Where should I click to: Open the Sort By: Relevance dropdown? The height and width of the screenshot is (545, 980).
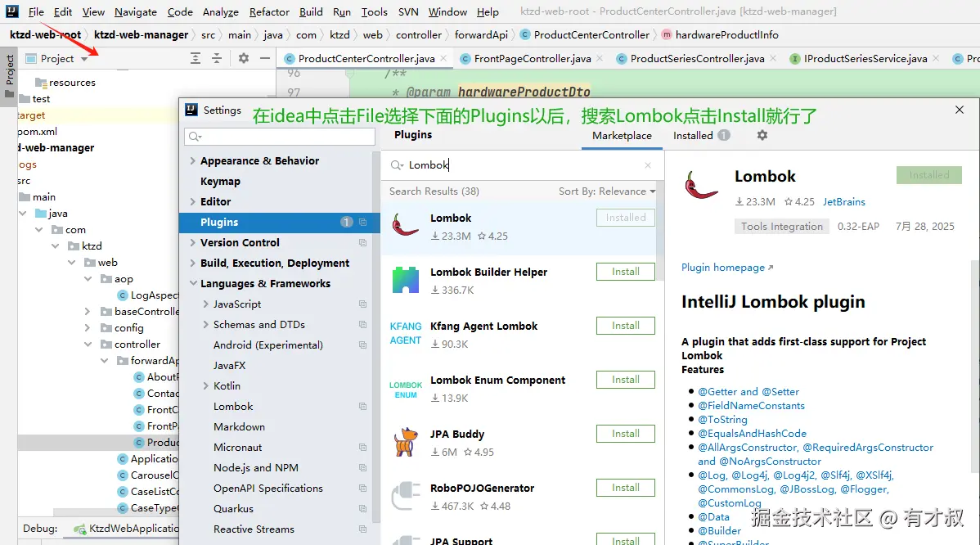(x=607, y=191)
